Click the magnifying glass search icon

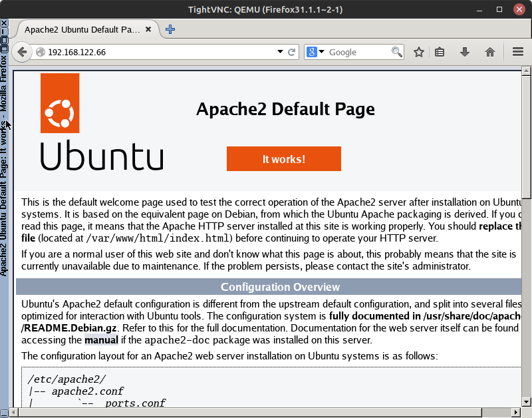click(396, 52)
